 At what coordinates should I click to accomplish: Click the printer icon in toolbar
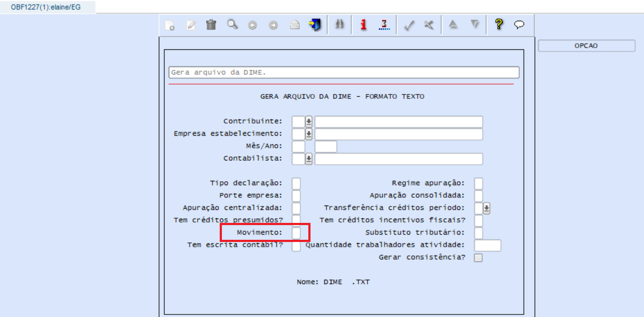click(295, 25)
